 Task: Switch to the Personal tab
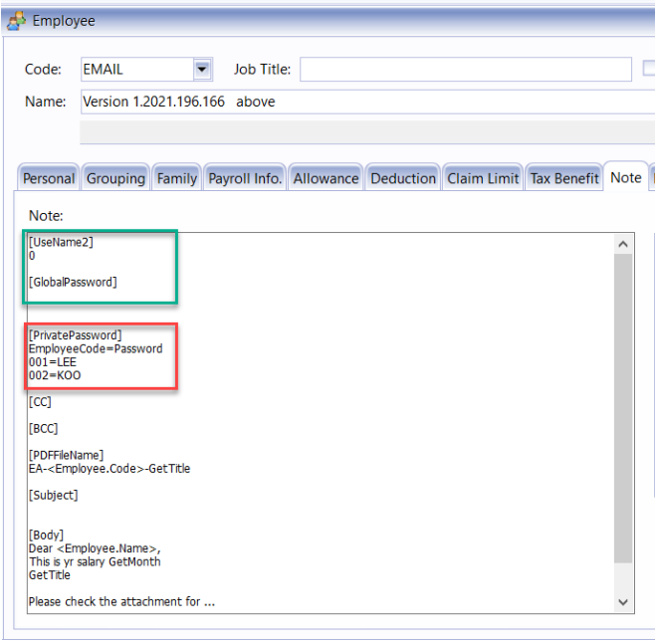49,178
